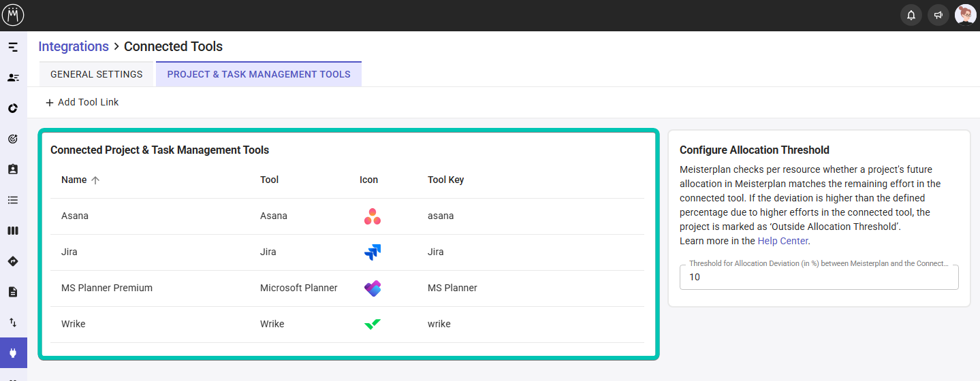The height and width of the screenshot is (381, 980).
Task: Open the pie chart sidebar icon
Action: 13,108
